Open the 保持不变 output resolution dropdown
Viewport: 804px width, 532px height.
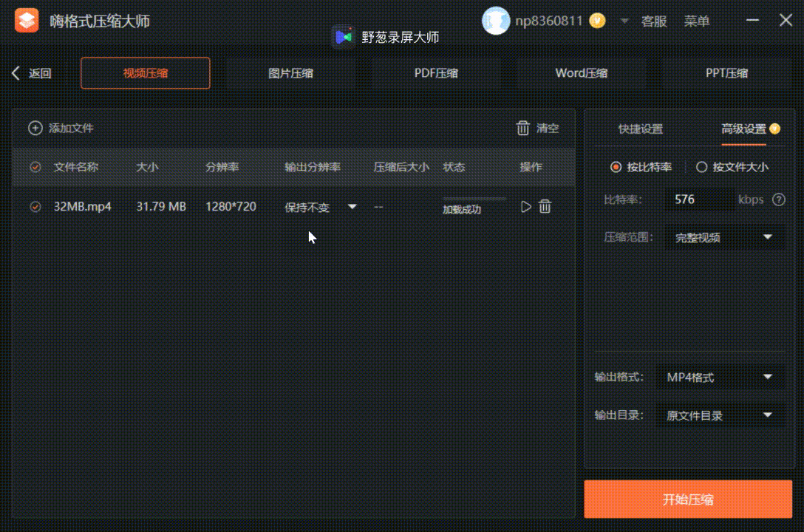point(321,207)
